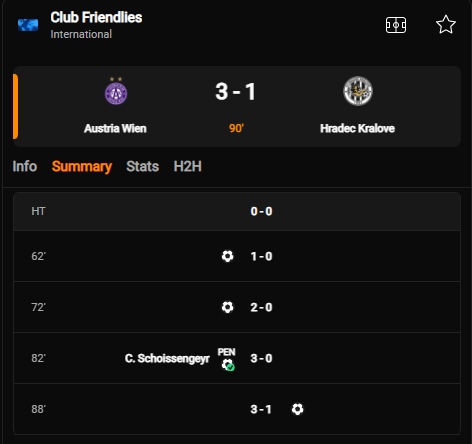Open the Club Friendlies competition link
The image size is (472, 444).
(x=96, y=18)
